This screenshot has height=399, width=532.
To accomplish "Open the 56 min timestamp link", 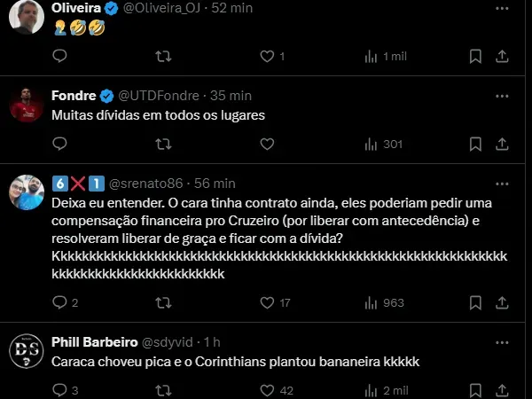I will 216,184.
